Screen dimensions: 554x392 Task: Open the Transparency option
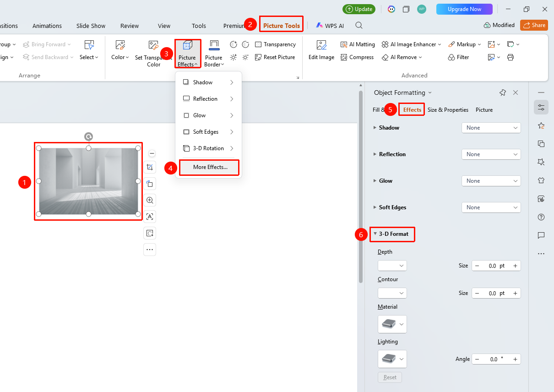point(275,44)
